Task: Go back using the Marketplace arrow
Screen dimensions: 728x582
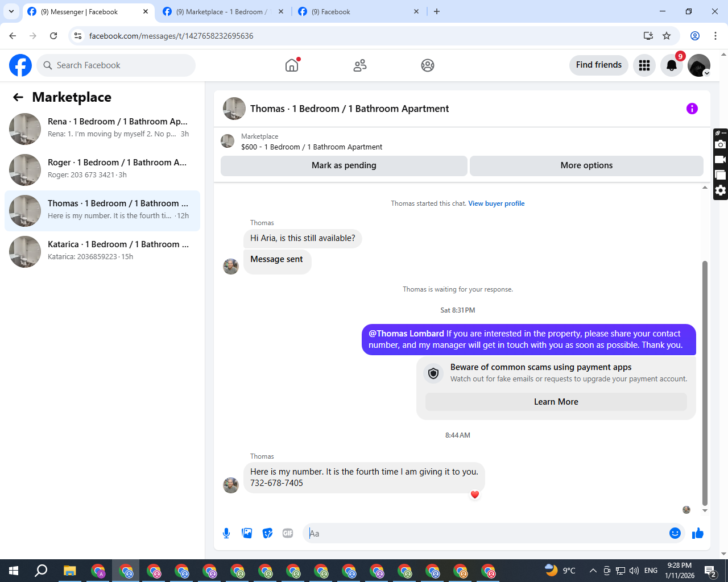Action: click(18, 97)
